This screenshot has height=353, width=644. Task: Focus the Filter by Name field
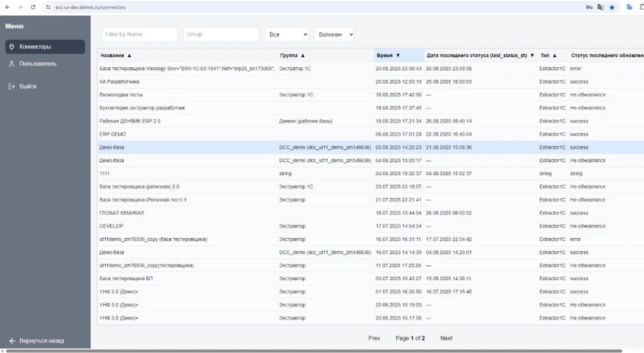[140, 35]
